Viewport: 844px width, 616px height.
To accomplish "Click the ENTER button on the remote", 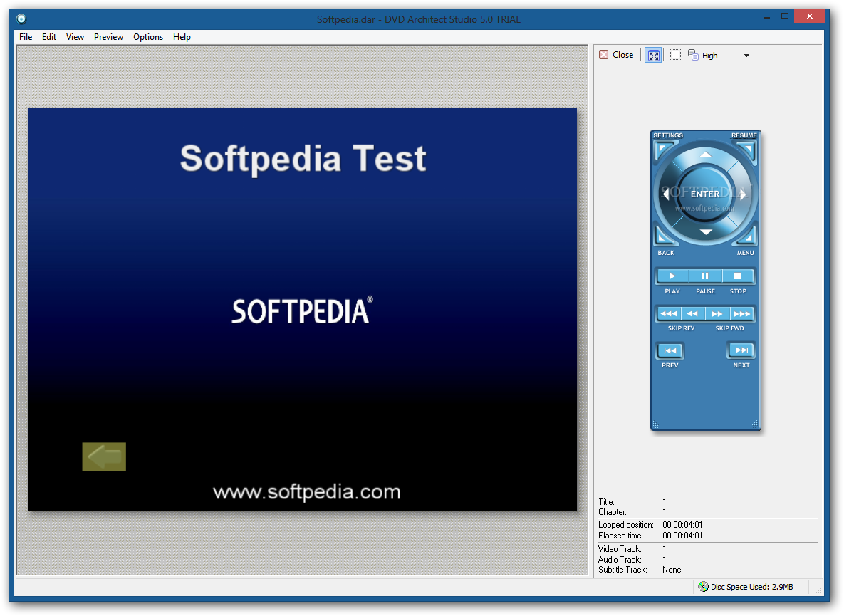I will (x=705, y=194).
